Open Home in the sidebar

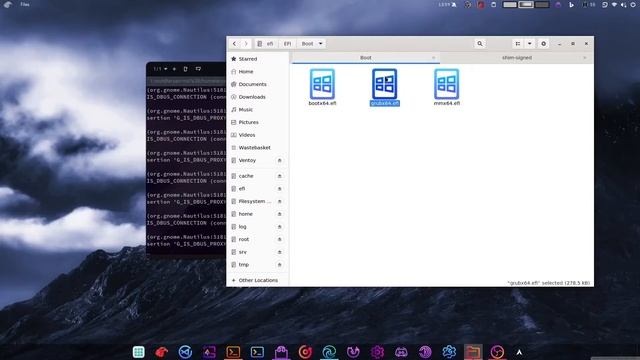pos(258,72)
